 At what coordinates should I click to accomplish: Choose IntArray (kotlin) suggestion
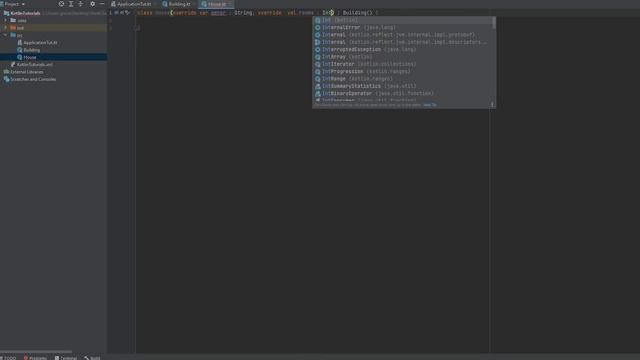click(402, 57)
